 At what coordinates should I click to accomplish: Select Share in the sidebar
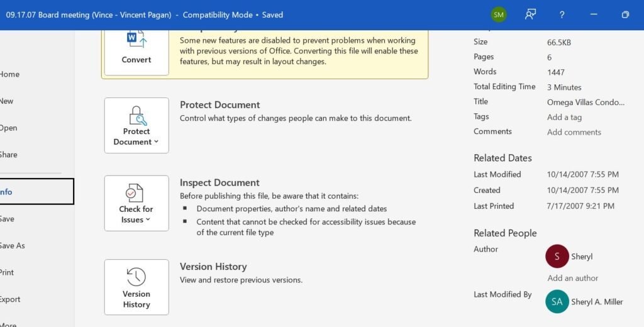(x=9, y=155)
